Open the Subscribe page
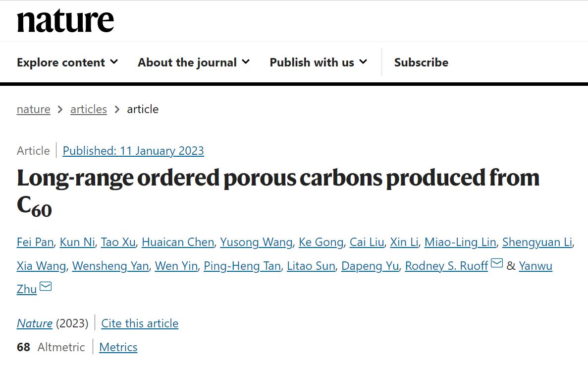This screenshot has width=588, height=373. click(x=421, y=62)
